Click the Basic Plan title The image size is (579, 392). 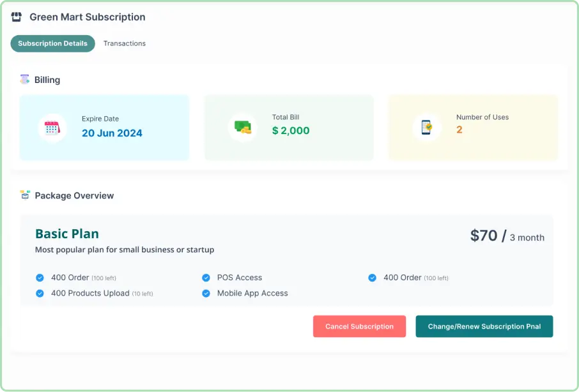coord(66,234)
